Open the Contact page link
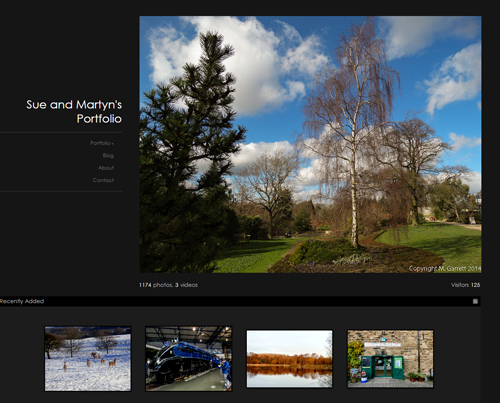This screenshot has width=500, height=403. click(103, 180)
